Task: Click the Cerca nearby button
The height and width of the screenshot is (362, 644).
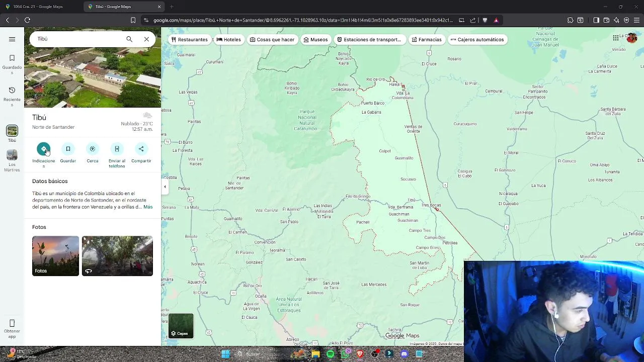Action: point(93,149)
